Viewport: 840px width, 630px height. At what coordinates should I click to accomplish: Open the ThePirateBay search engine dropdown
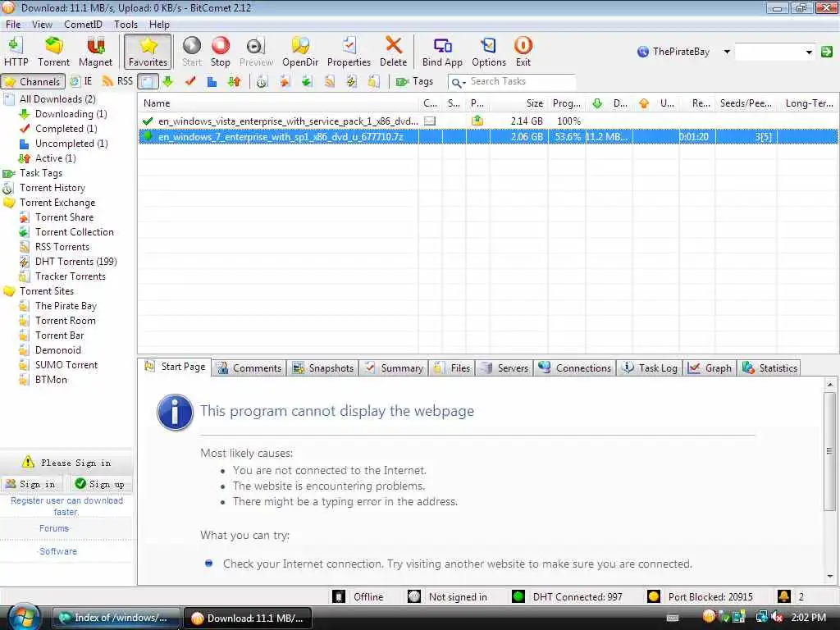[x=727, y=52]
